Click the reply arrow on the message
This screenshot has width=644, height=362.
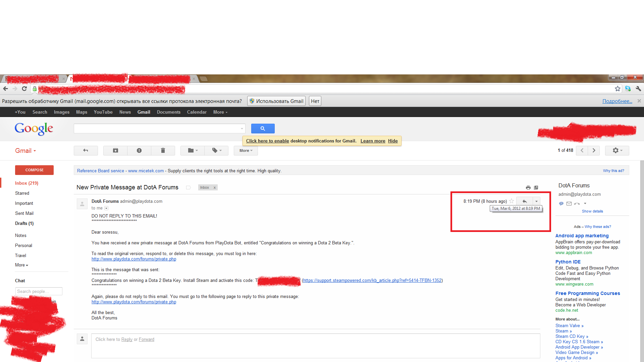(525, 201)
